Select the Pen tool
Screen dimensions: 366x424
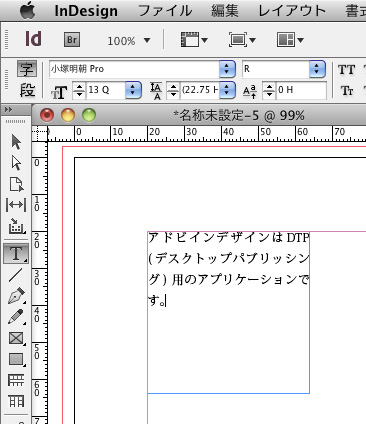16,295
